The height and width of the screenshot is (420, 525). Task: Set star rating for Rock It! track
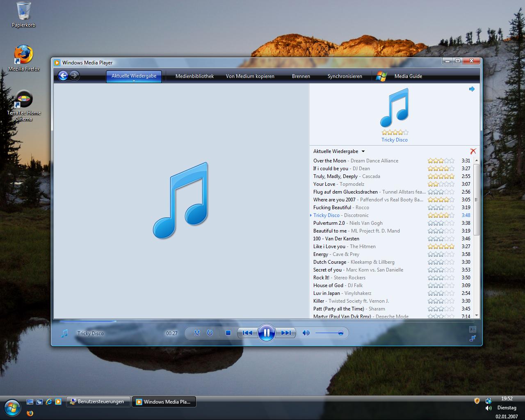coord(441,278)
